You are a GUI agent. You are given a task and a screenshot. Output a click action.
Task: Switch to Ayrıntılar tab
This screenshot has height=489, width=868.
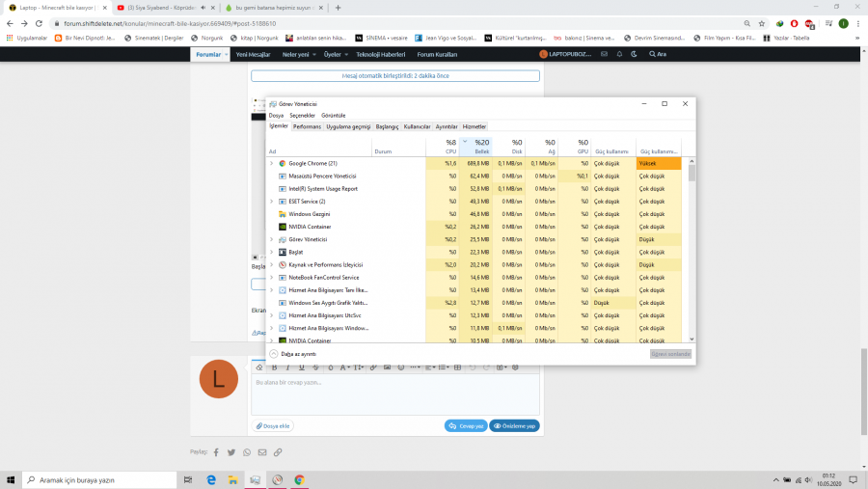pos(447,126)
